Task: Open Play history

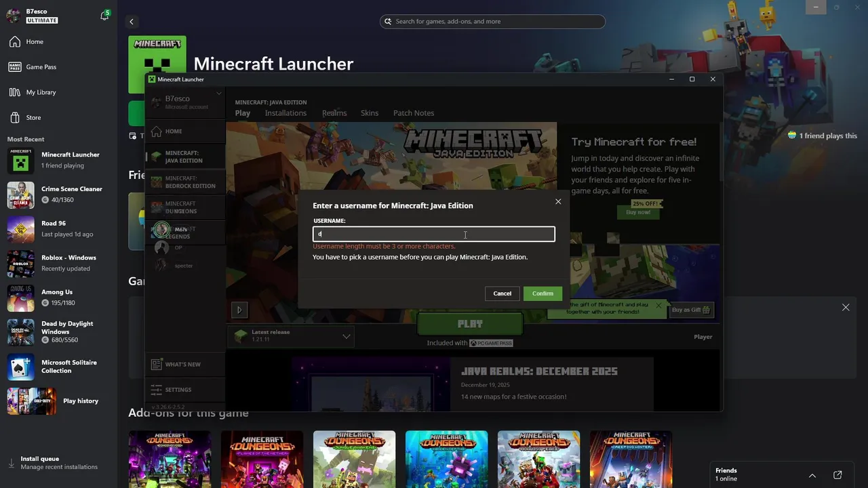Action: pos(58,401)
